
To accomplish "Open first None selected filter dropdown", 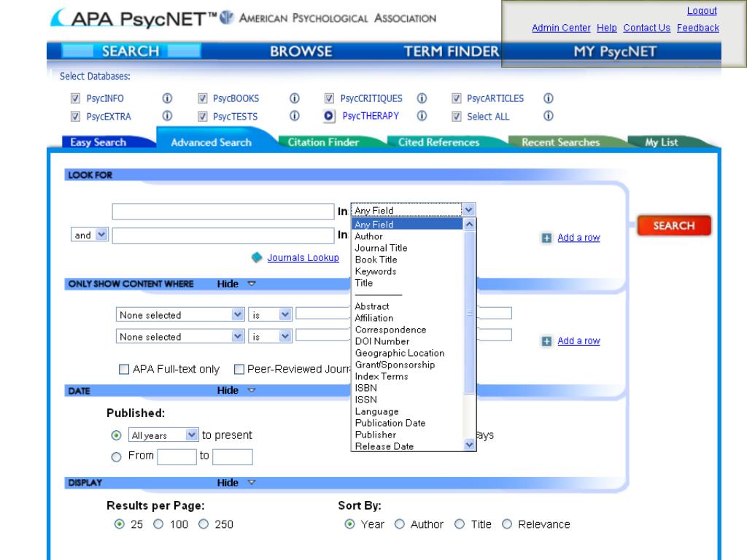I will (180, 315).
